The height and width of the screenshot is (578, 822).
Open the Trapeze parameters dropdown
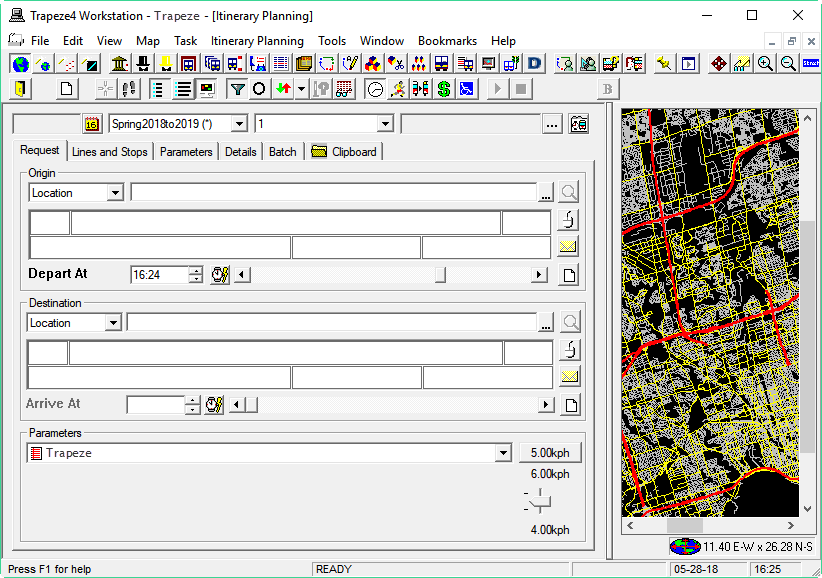coord(505,452)
